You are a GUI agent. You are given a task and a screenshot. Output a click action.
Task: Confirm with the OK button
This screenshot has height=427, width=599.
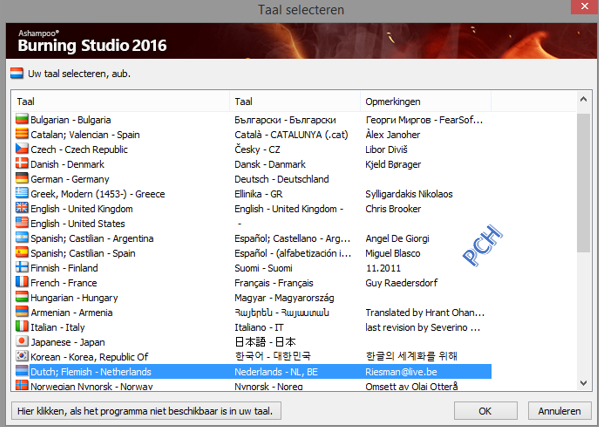tap(486, 411)
